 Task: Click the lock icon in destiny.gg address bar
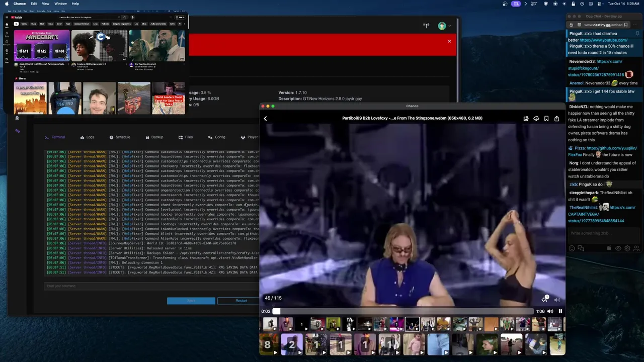pyautogui.click(x=571, y=25)
